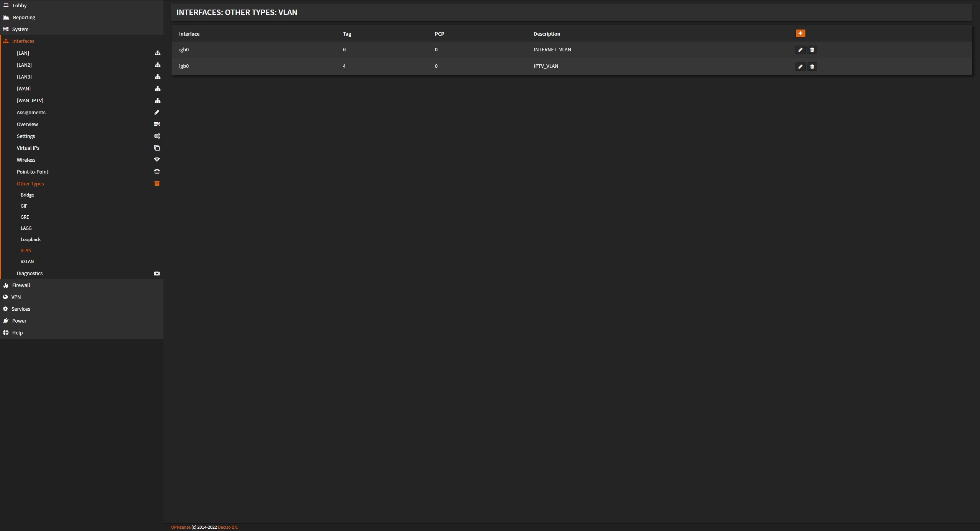Delete the IPTV_VLAN row using trash icon
Screen dimensions: 980x531
[x=812, y=67]
